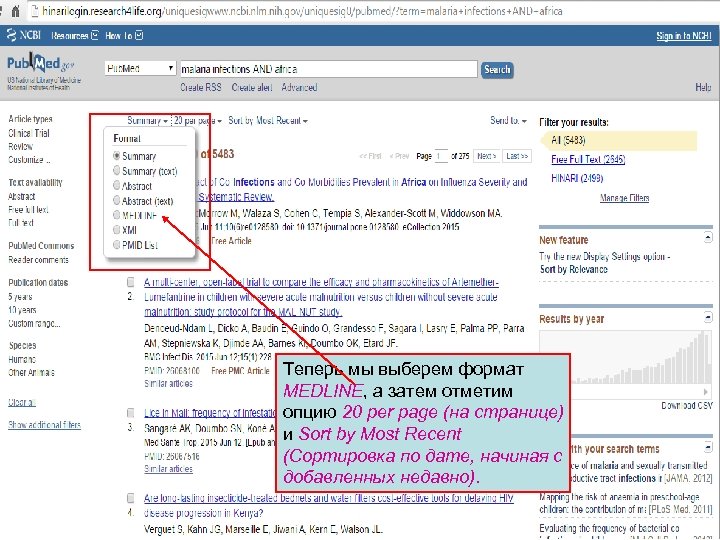The image size is (720, 540).
Task: Select the HINARI (2499) filter
Action: pyautogui.click(x=577, y=178)
